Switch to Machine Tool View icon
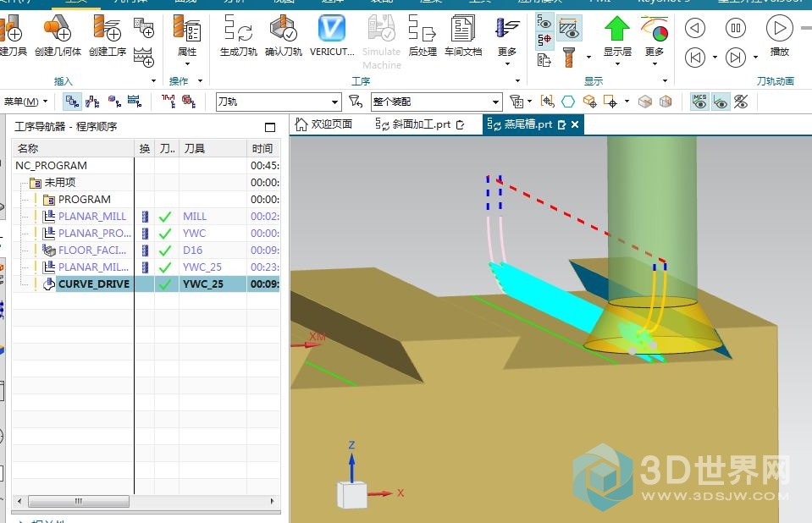The height and width of the screenshot is (523, 812). point(92,102)
